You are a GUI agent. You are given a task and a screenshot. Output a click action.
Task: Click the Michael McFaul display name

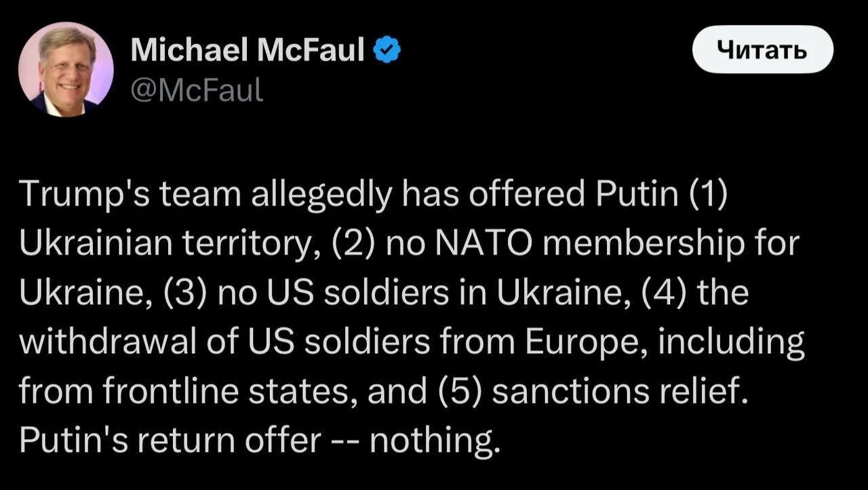pos(248,50)
